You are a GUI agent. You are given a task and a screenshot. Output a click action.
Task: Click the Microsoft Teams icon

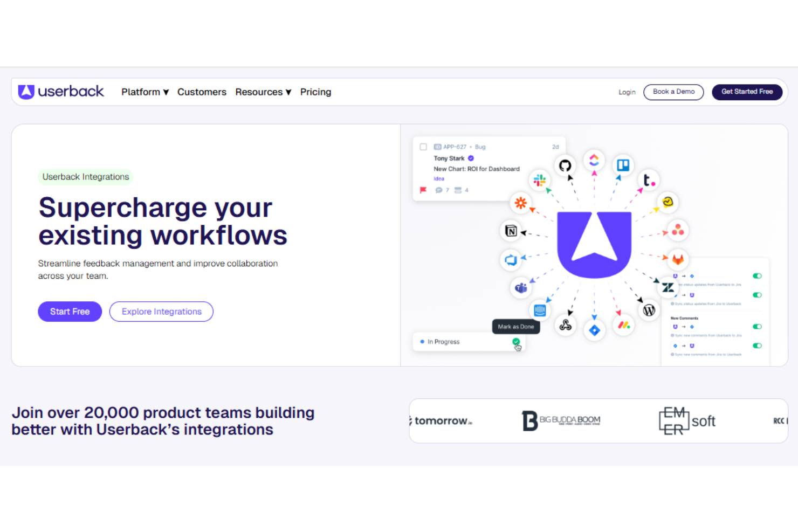click(521, 288)
